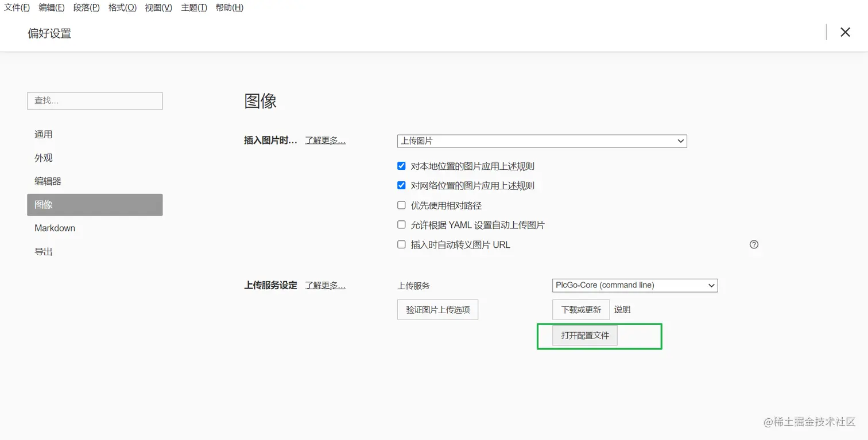Focus the 查找 search field
The image size is (868, 440).
click(95, 101)
